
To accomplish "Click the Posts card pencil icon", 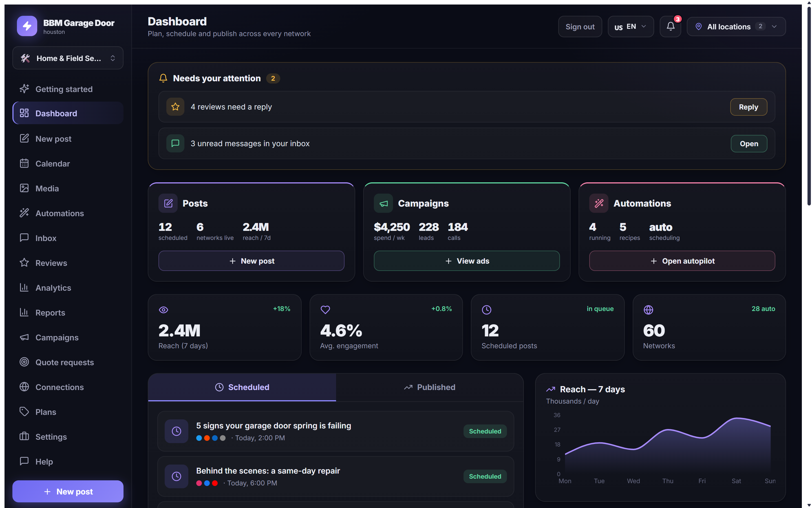I will point(168,203).
